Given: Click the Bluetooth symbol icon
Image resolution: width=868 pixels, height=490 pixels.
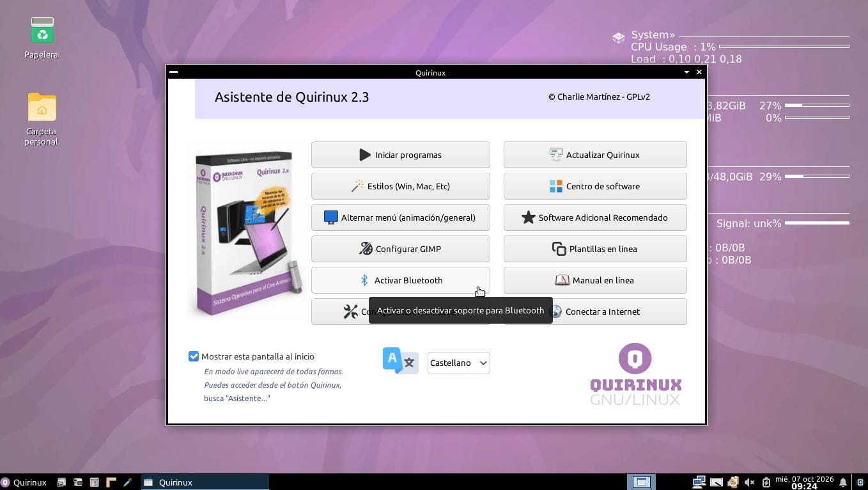Looking at the screenshot, I should pos(364,280).
